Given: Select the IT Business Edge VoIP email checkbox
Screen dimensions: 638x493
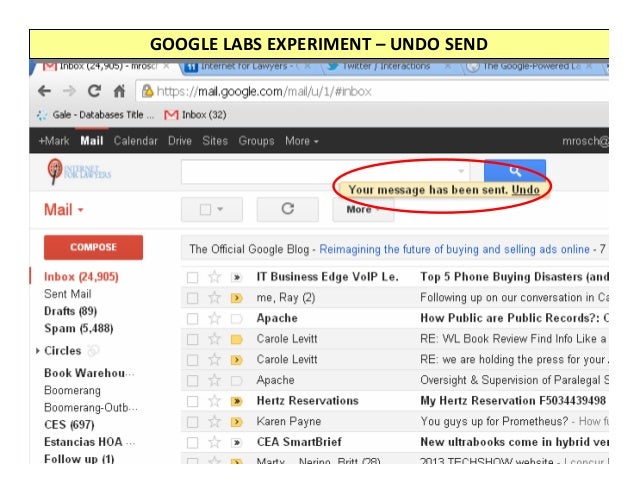Looking at the screenshot, I should coord(192,278).
